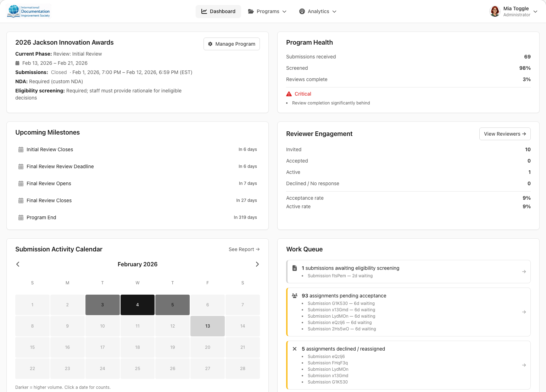The width and height of the screenshot is (546, 392).
Task: Click the document icon on eligibility screening queue
Action: point(294,268)
